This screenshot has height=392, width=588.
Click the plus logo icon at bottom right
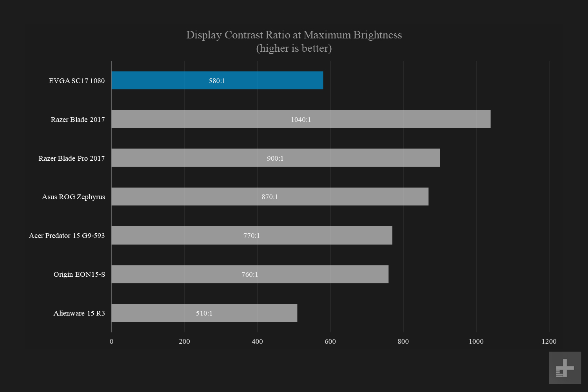565,368
